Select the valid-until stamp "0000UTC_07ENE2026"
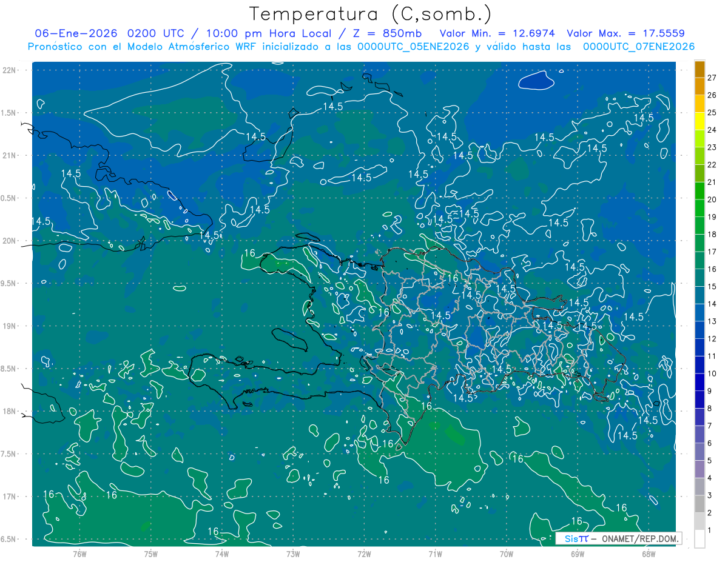This screenshot has width=728, height=562. pyautogui.click(x=638, y=47)
